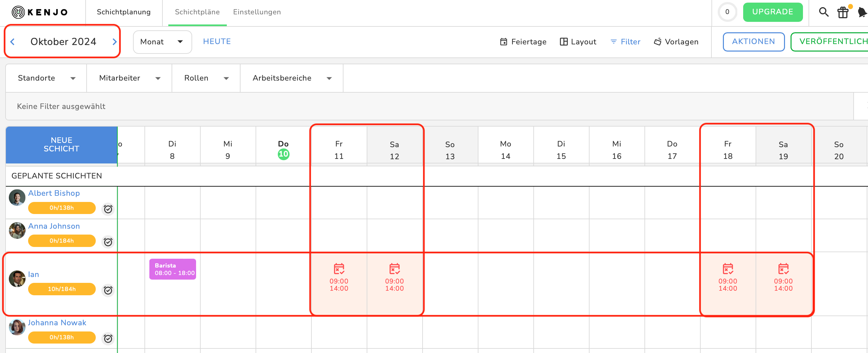868x353 pixels.
Task: Select the Schichtpläne tab
Action: point(197,12)
